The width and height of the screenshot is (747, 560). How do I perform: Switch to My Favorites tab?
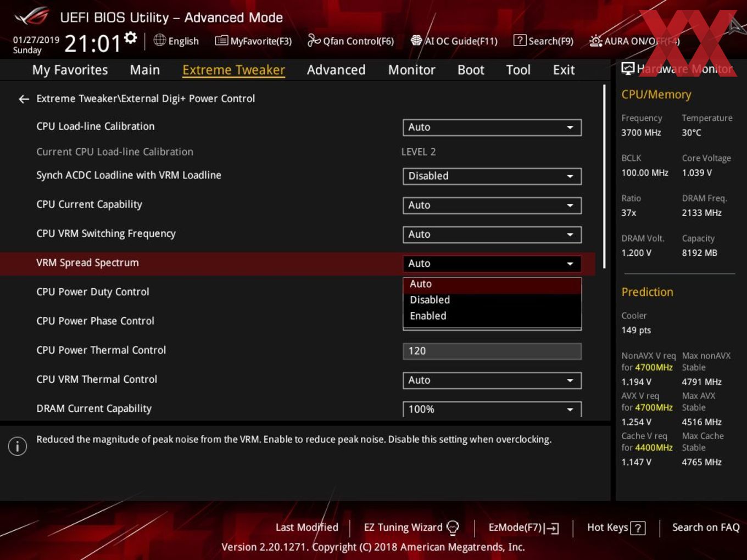tap(70, 70)
